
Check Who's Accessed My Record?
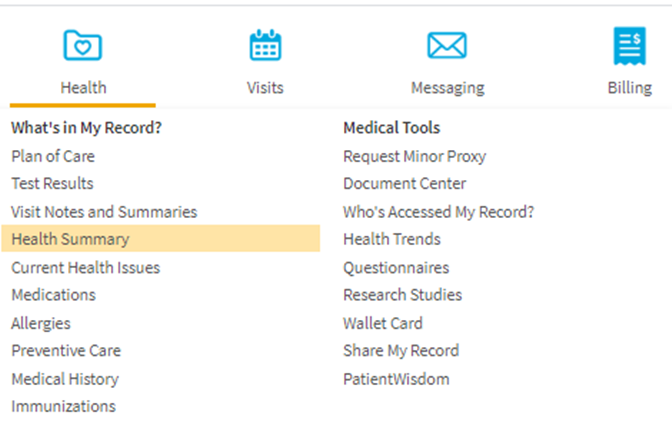point(438,212)
